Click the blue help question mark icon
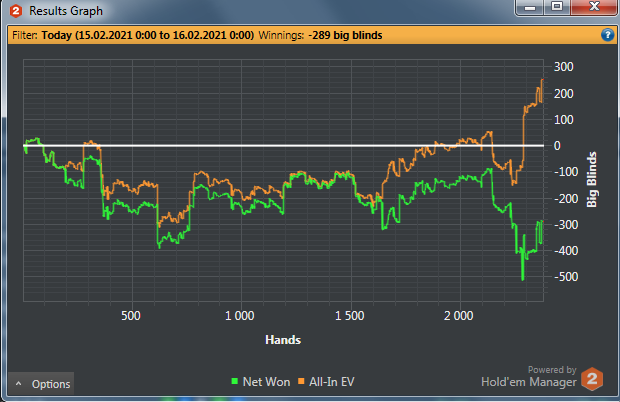The height and width of the screenshot is (402, 620). [x=607, y=35]
